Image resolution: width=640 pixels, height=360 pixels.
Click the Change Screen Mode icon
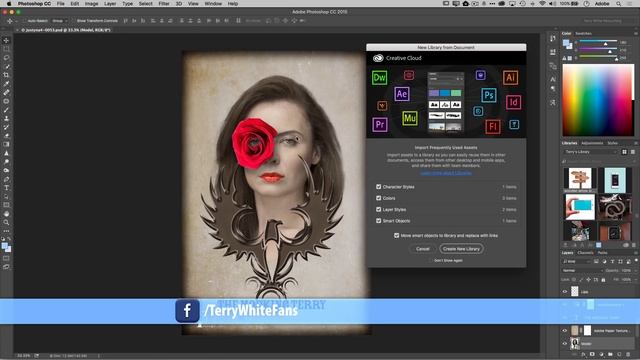coord(6,267)
